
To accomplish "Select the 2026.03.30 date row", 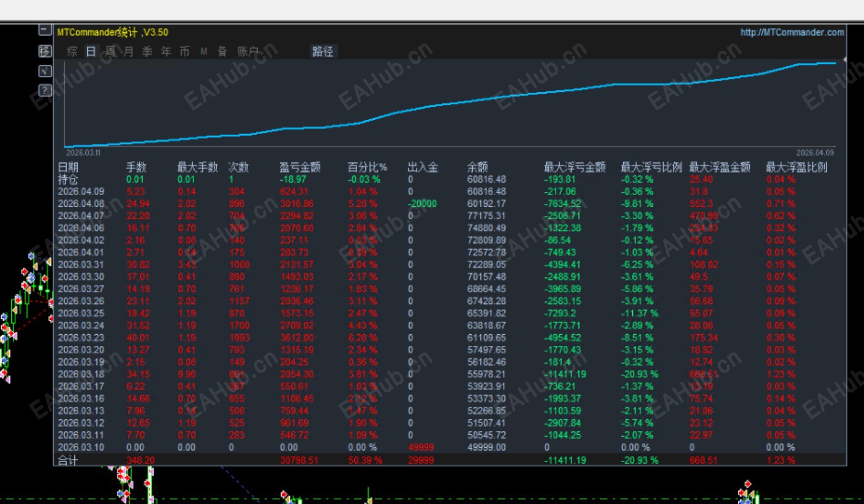I will click(x=81, y=277).
